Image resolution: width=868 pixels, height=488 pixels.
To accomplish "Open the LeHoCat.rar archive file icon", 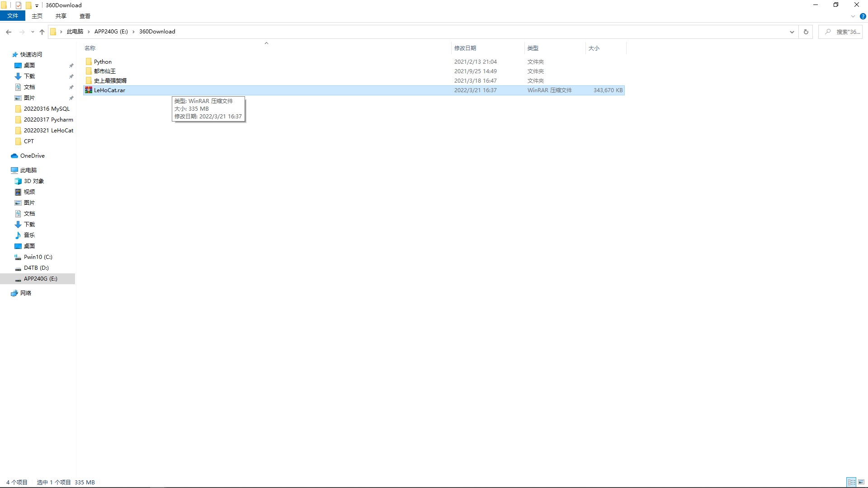I will [x=89, y=90].
